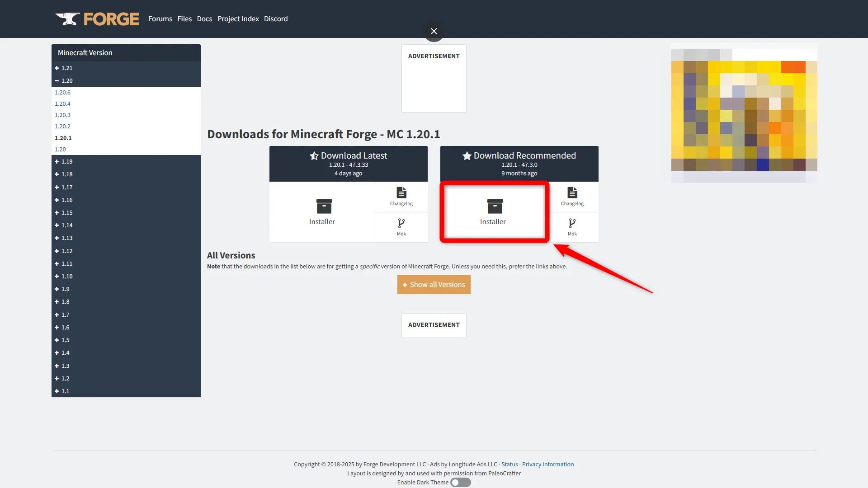Click the Download Latest header
The width and height of the screenshot is (868, 488).
pos(349,164)
